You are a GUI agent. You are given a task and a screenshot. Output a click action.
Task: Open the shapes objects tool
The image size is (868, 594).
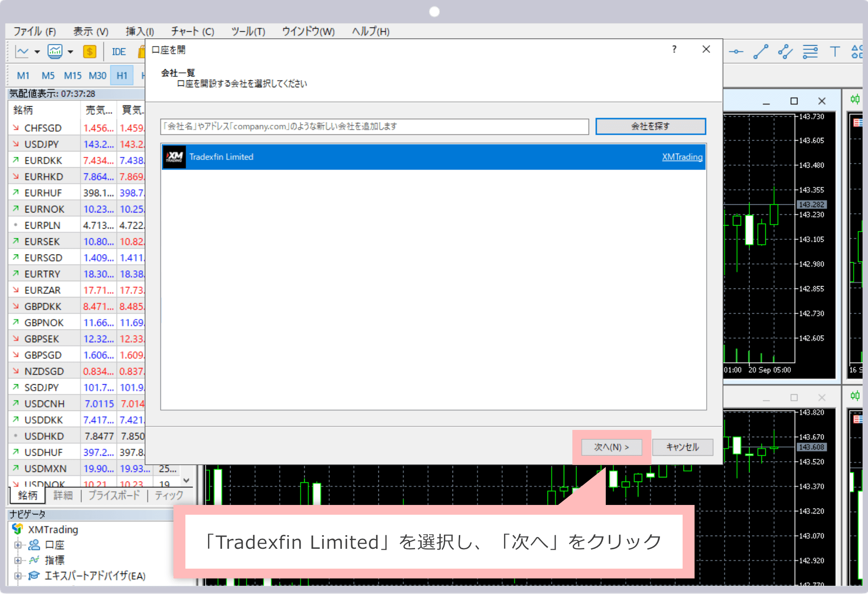pyautogui.click(x=857, y=52)
